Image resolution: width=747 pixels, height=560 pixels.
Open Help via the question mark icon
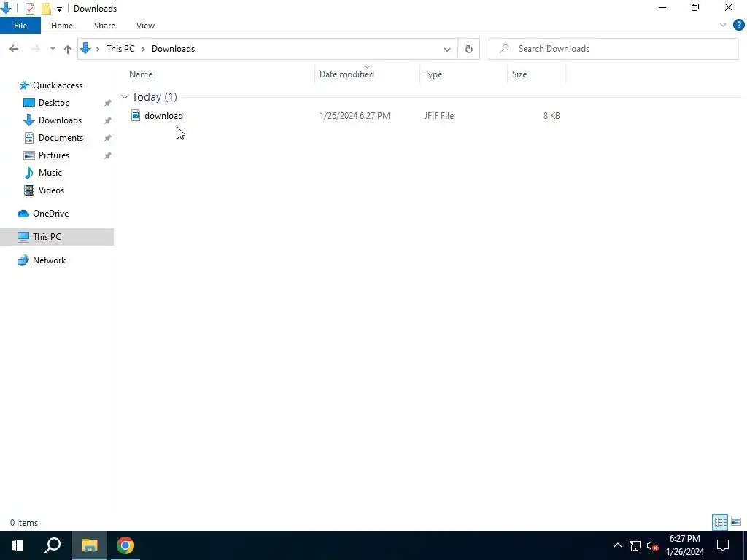(x=738, y=26)
